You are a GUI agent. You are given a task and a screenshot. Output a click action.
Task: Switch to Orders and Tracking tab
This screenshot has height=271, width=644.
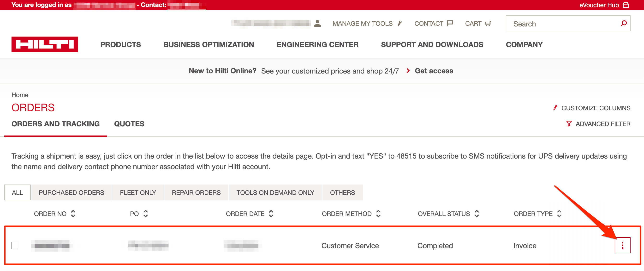(x=55, y=124)
